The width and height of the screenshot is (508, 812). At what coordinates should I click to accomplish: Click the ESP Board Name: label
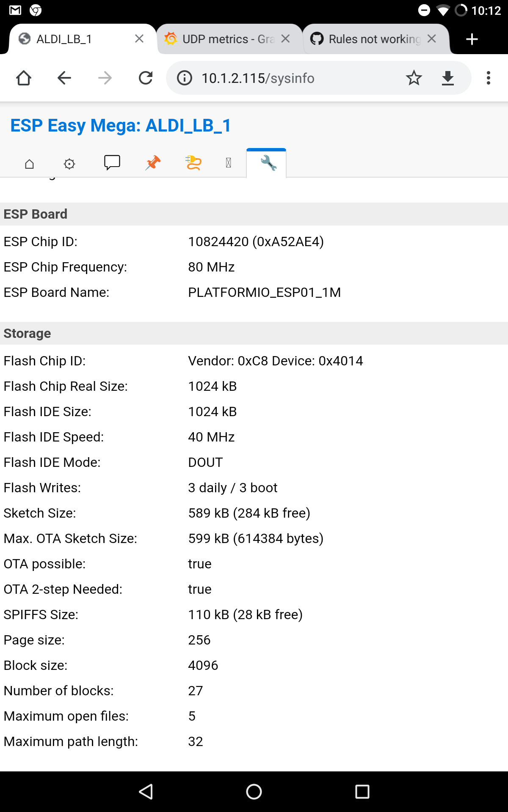coord(56,292)
